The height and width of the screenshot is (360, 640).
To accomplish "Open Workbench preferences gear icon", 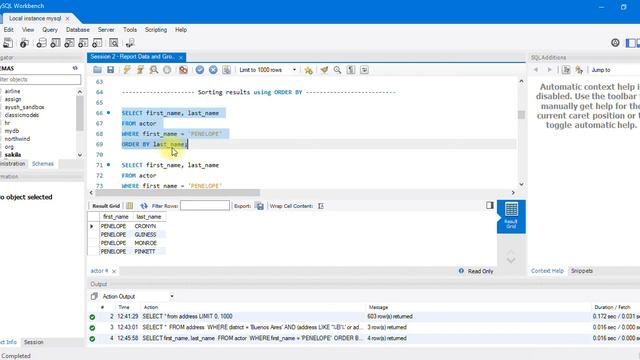I will pos(615,42).
